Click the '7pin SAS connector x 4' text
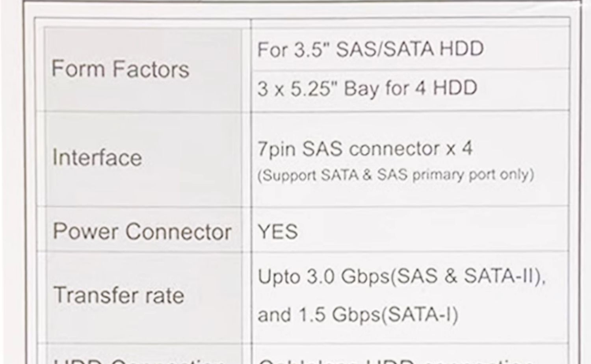 (x=365, y=149)
